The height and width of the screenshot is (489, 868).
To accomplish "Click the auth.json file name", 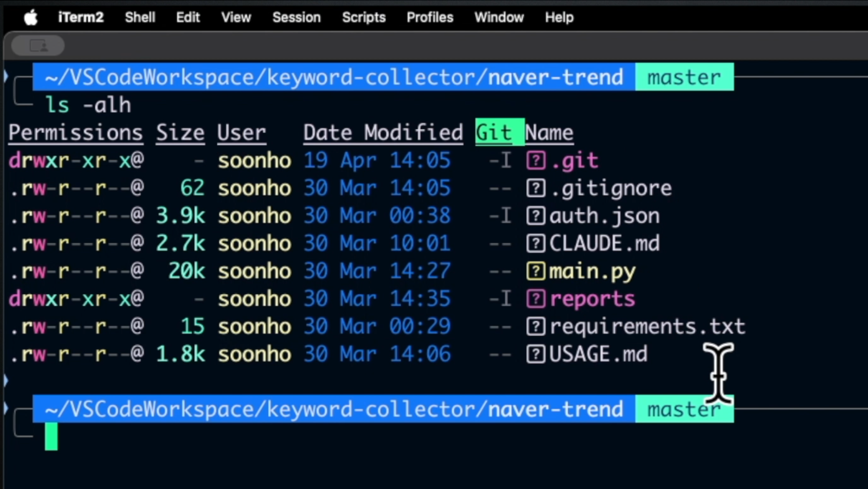I will click(605, 216).
